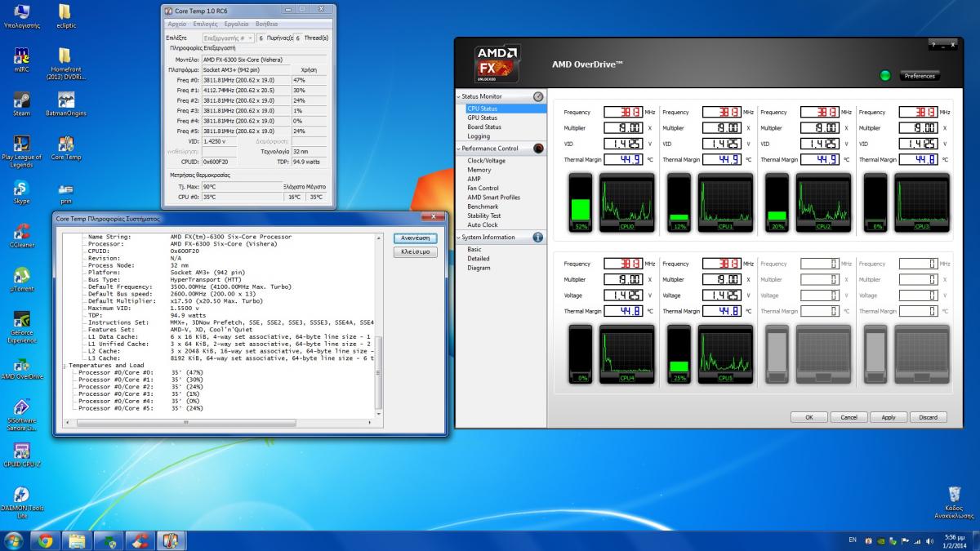Image resolution: width=980 pixels, height=551 pixels.
Task: Open Logging under Status Monitor
Action: point(479,136)
